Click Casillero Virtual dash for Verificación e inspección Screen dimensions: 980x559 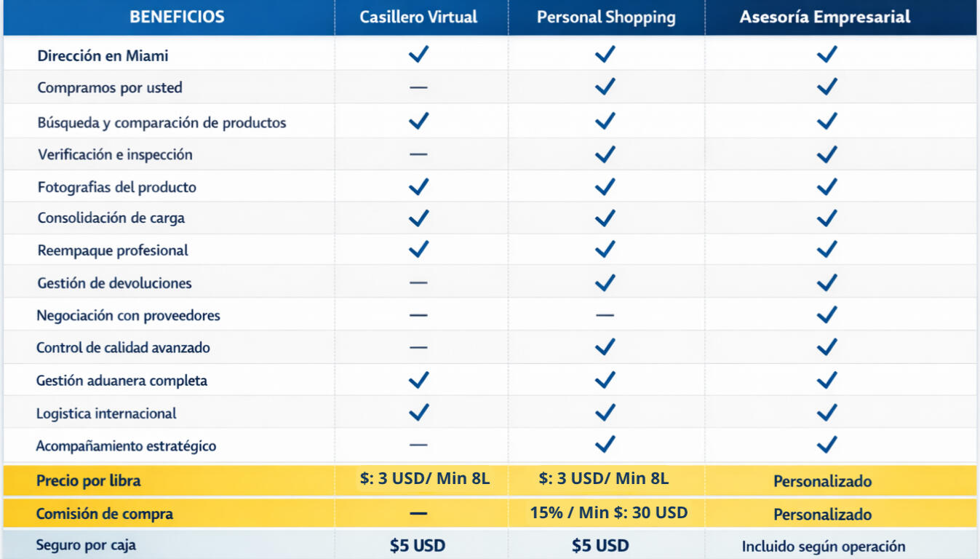418,154
